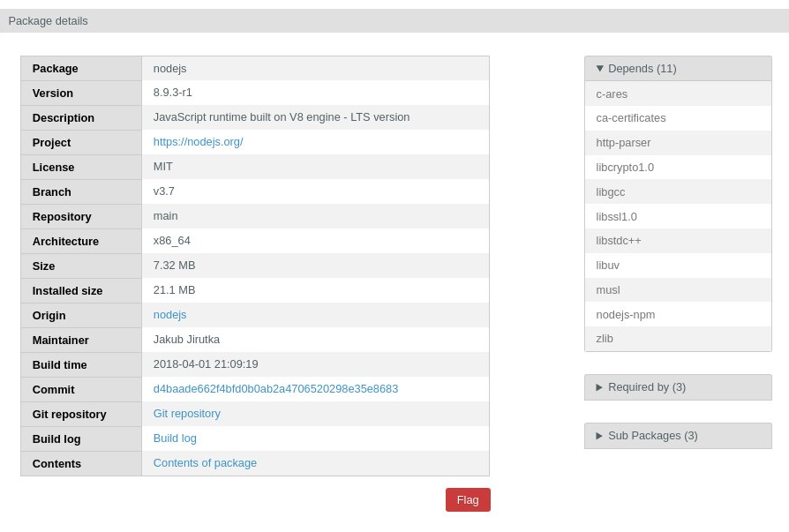
Task: Click the libssl1.0 dependency
Action: (616, 217)
